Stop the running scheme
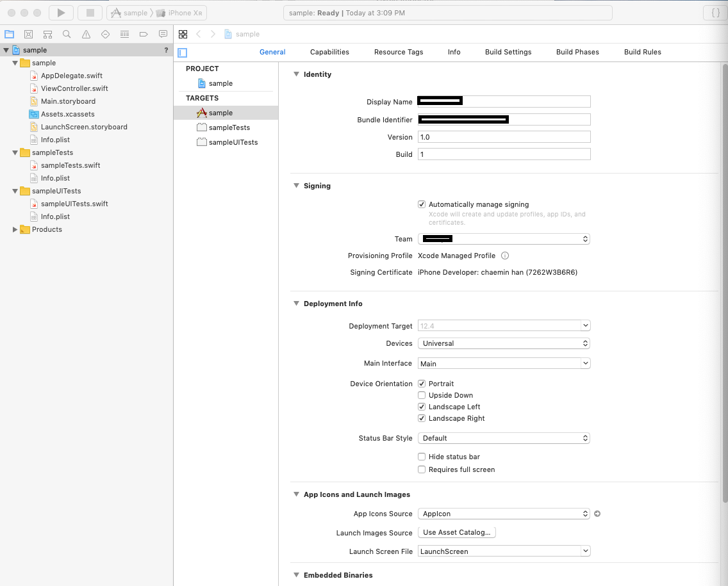 point(90,13)
